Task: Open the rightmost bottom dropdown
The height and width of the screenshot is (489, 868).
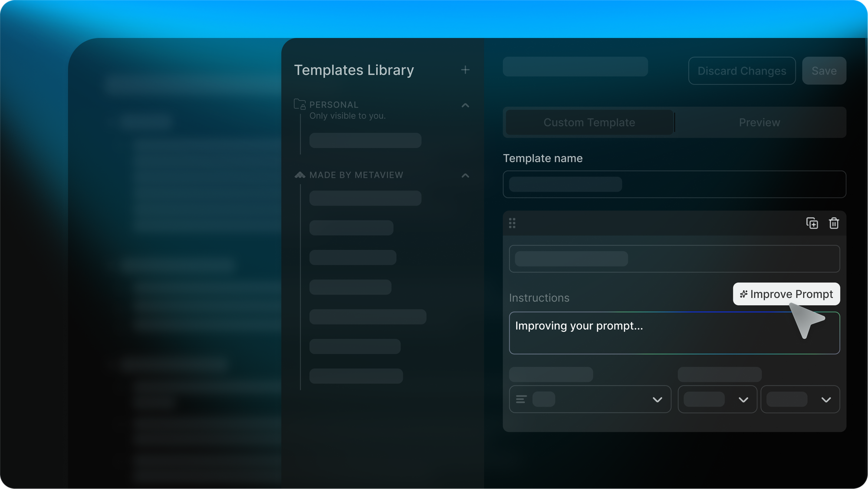Action: click(826, 400)
